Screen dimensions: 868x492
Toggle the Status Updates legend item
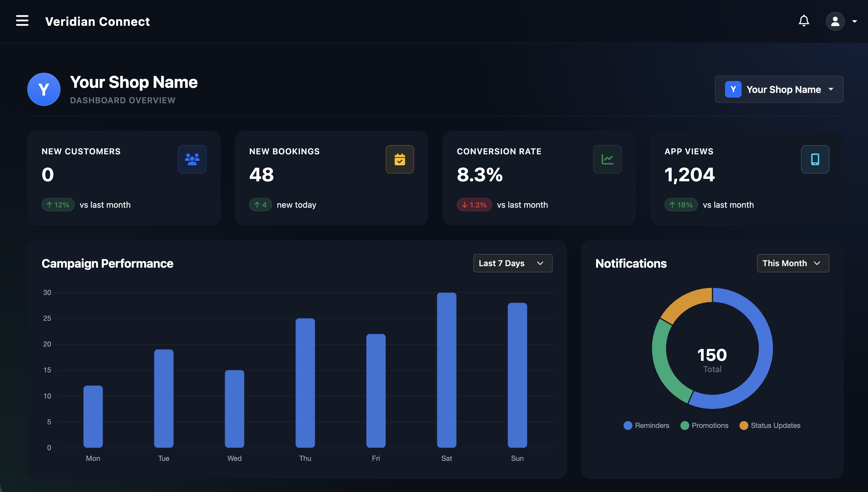[770, 425]
